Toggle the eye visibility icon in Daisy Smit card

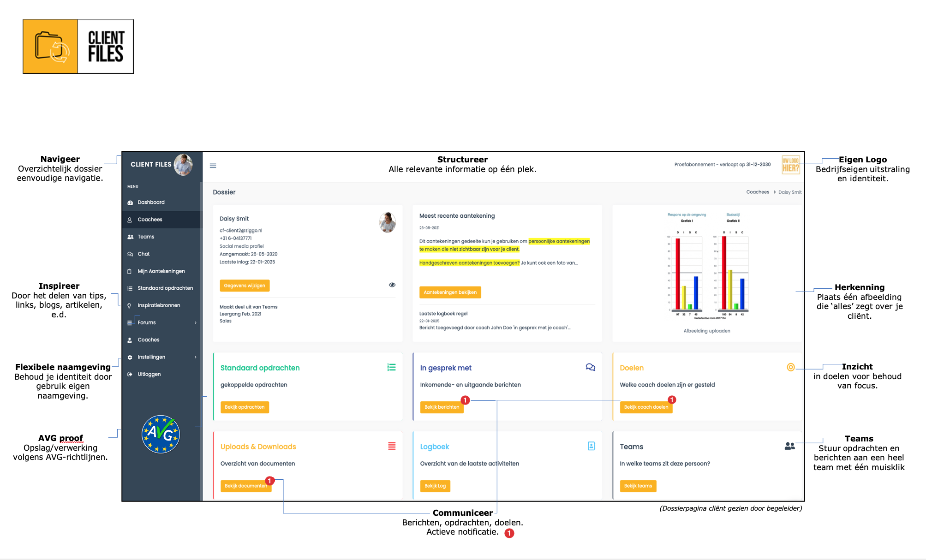point(392,285)
